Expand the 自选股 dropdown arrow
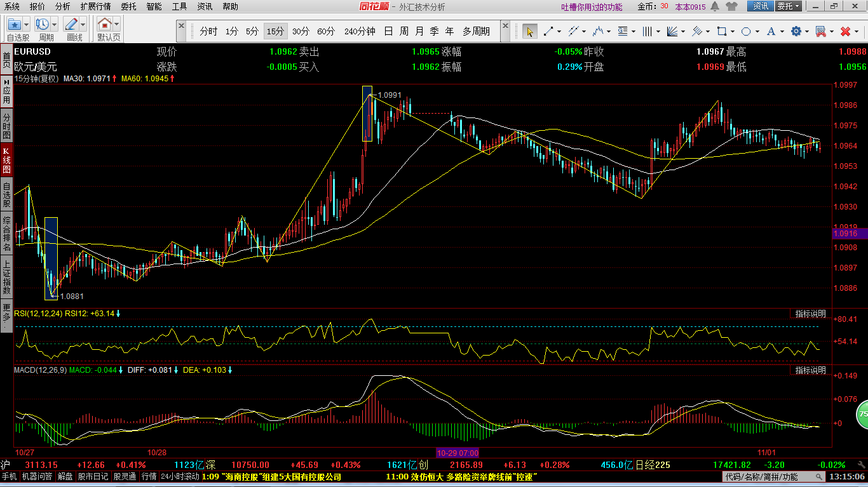The height and width of the screenshot is (487, 868). coord(27,25)
